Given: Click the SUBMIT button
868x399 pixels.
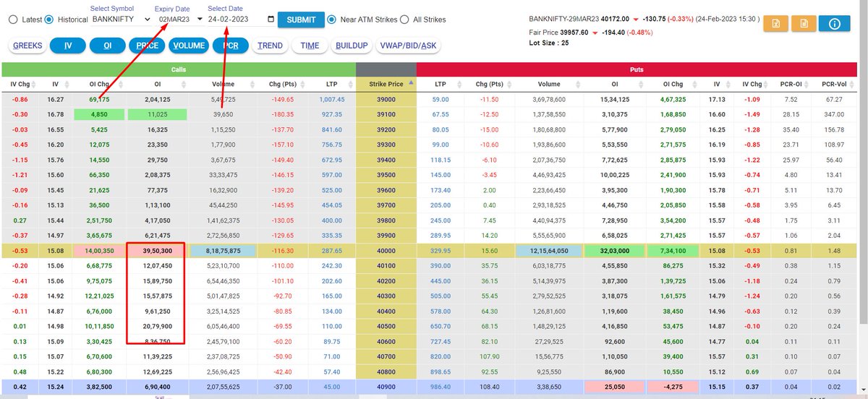Looking at the screenshot, I should pyautogui.click(x=301, y=20).
